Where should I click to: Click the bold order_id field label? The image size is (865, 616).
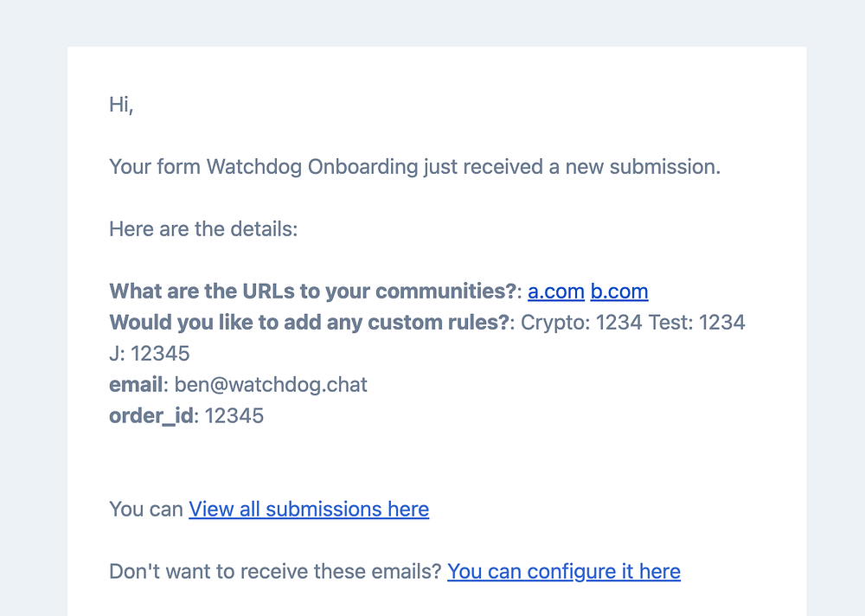pos(152,416)
